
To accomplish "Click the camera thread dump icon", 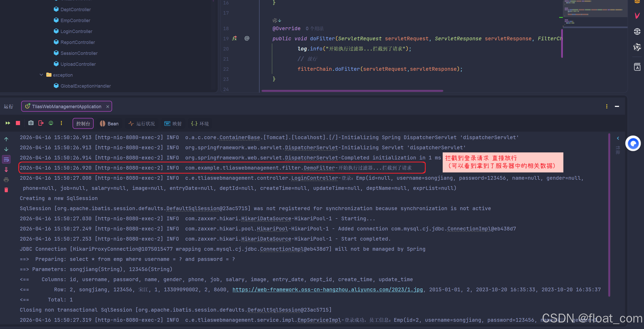I will coord(31,123).
